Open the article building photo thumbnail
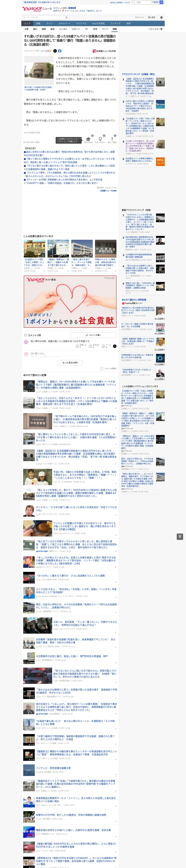This screenshot has width=186, height=868. [x=39, y=71]
